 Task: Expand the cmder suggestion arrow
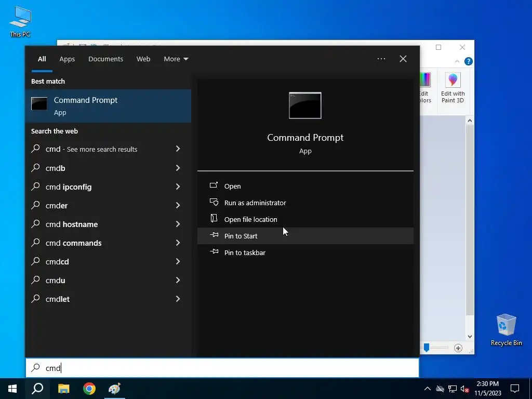pyautogui.click(x=178, y=205)
